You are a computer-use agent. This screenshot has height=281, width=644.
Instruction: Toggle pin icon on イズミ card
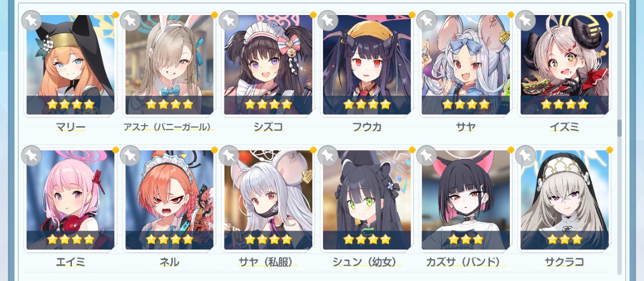click(x=525, y=20)
